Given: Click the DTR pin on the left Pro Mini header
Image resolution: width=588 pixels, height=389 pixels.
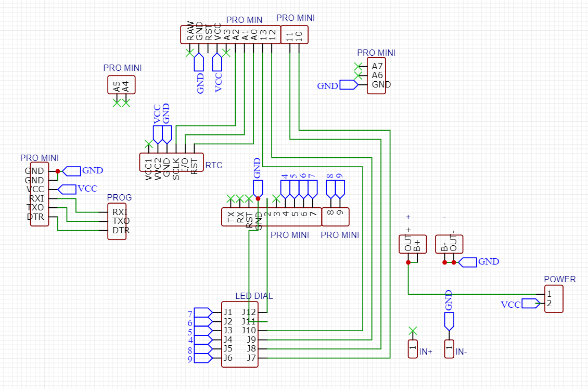Looking at the screenshot, I should click(36, 217).
